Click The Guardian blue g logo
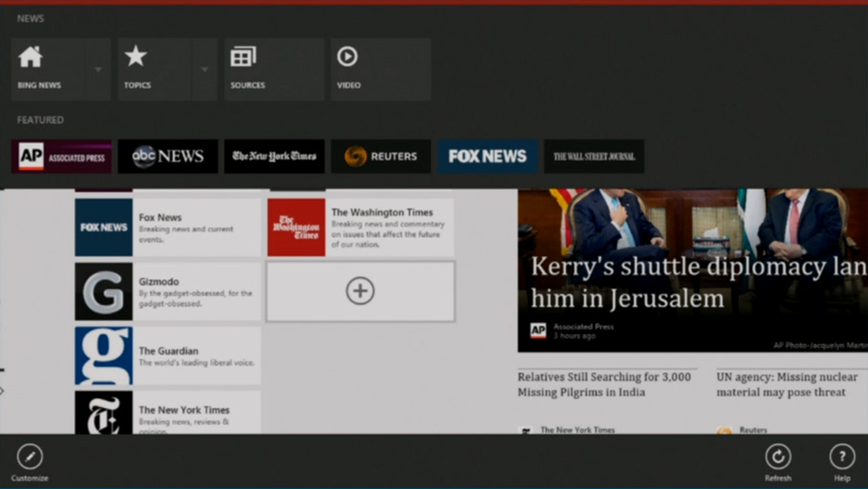This screenshot has width=868, height=489. click(103, 356)
